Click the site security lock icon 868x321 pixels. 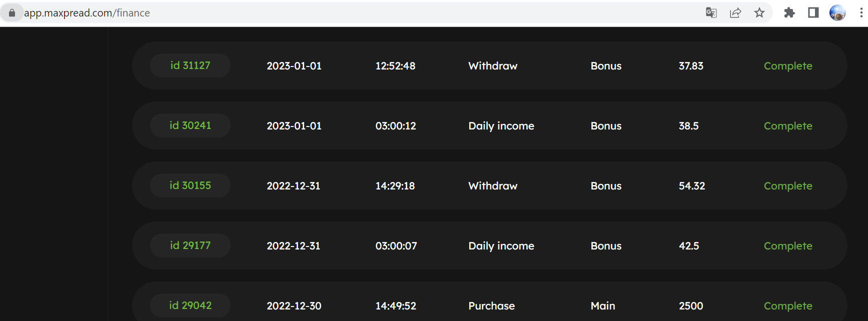point(12,13)
